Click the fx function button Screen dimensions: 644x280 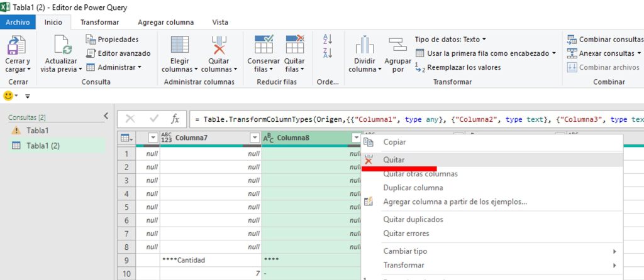point(175,119)
